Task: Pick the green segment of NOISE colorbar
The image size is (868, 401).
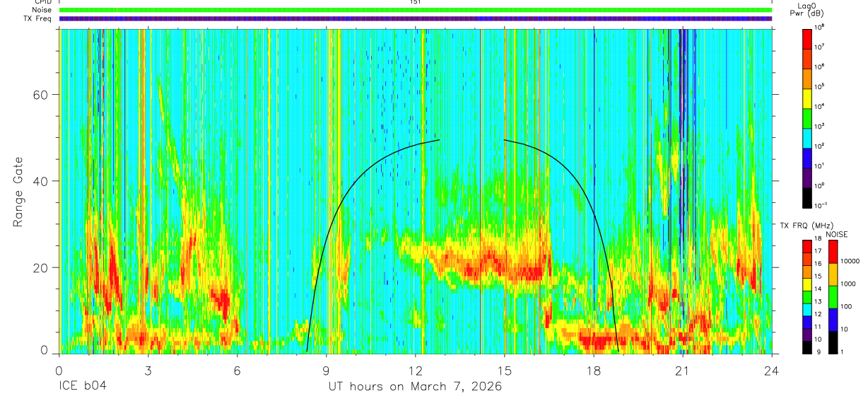Action: [x=833, y=296]
